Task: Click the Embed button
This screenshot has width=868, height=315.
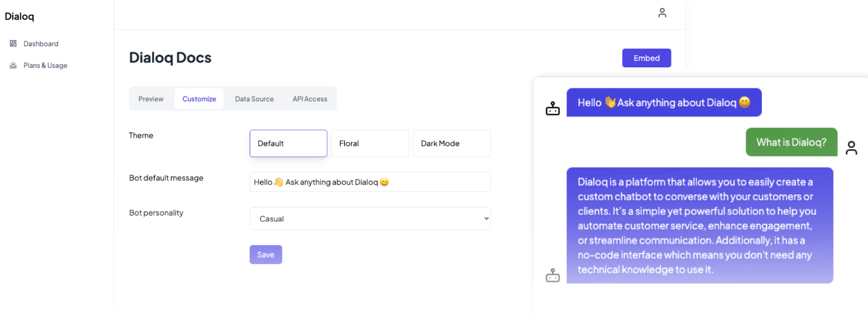Action: [647, 58]
